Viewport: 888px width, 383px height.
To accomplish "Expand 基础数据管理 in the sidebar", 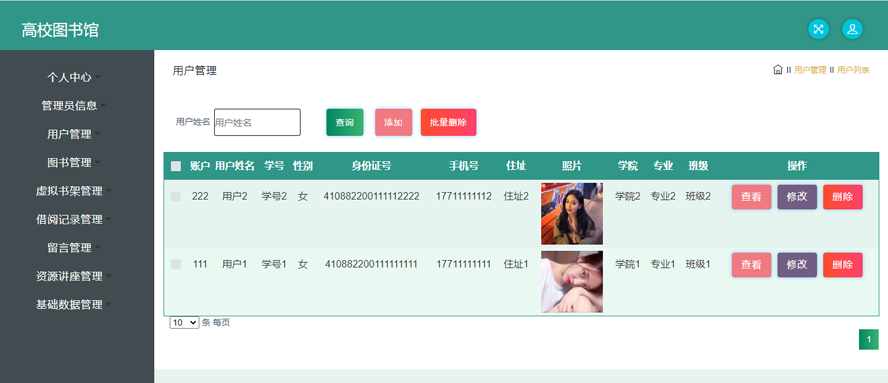I will [74, 304].
